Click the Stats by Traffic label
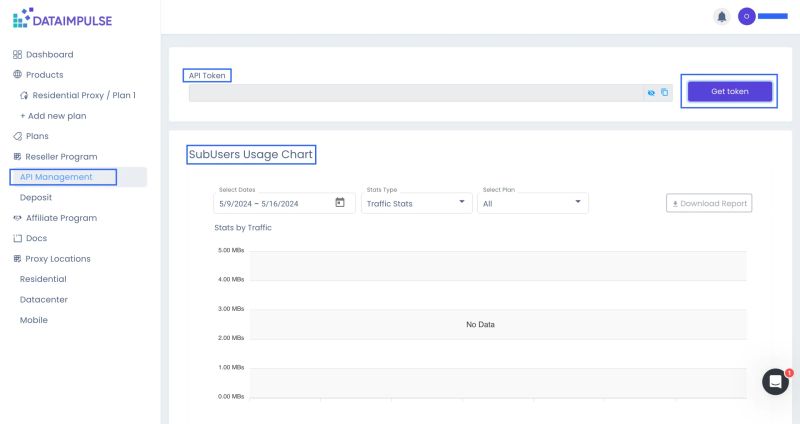The width and height of the screenshot is (800, 424). (x=243, y=228)
